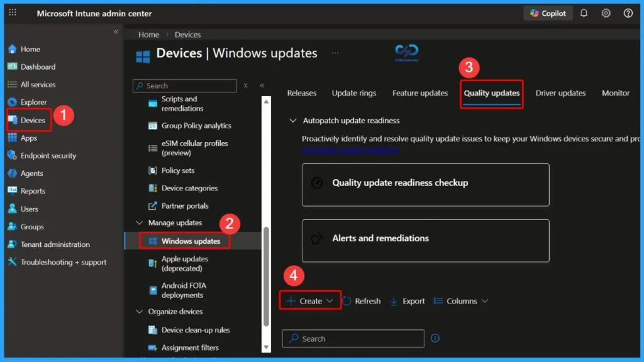The height and width of the screenshot is (362, 644).
Task: Collapse the Manage updates section
Action: (x=139, y=222)
